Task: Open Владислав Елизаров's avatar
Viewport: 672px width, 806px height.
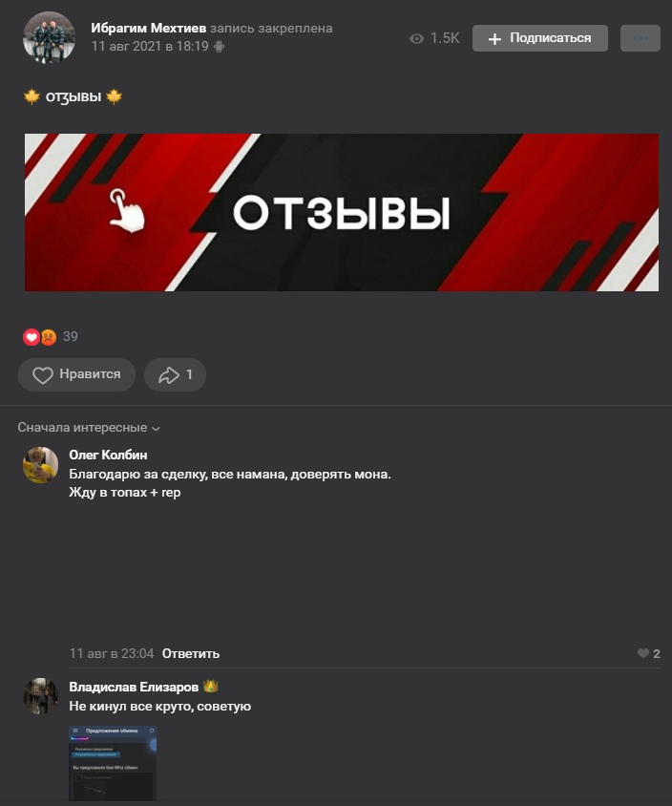Action: 41,695
